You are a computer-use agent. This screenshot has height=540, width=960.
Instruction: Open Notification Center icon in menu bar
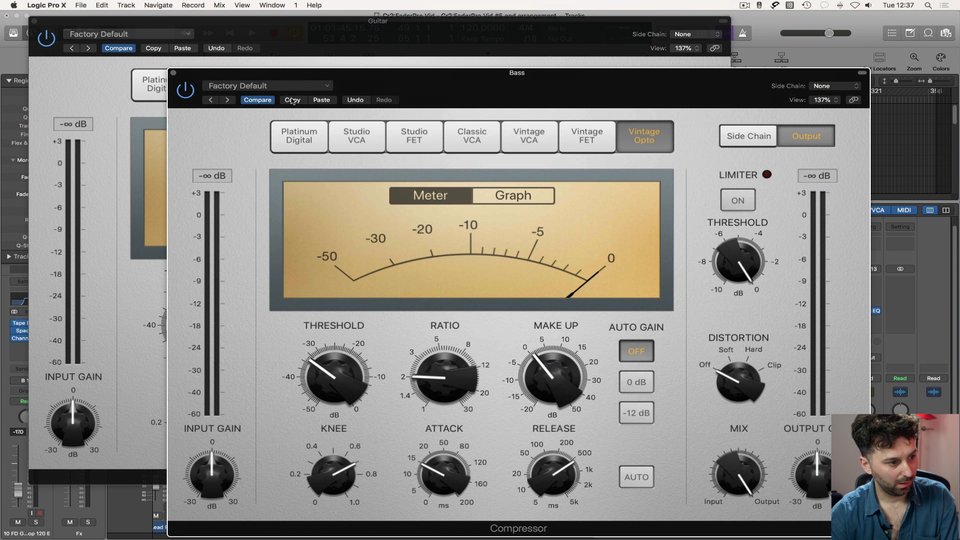(946, 5)
